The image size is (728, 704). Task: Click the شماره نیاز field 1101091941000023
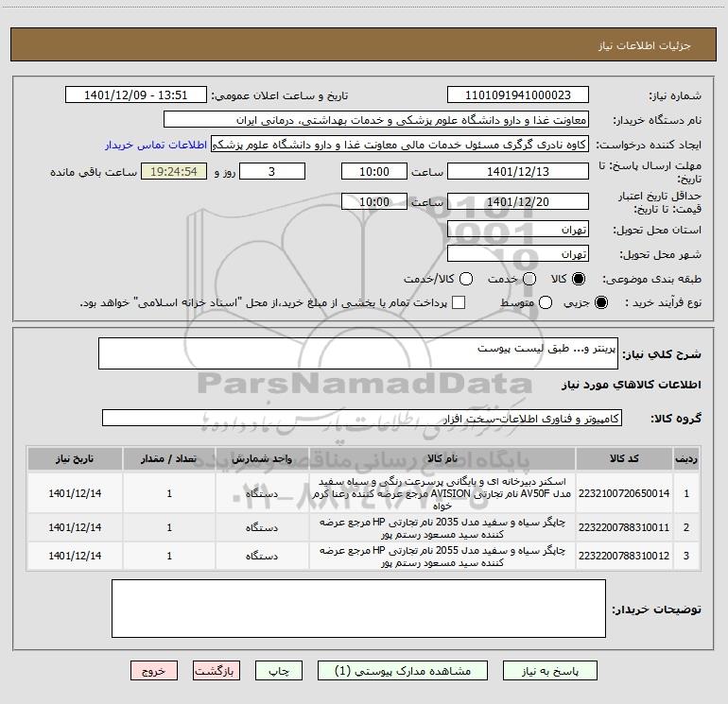518,95
